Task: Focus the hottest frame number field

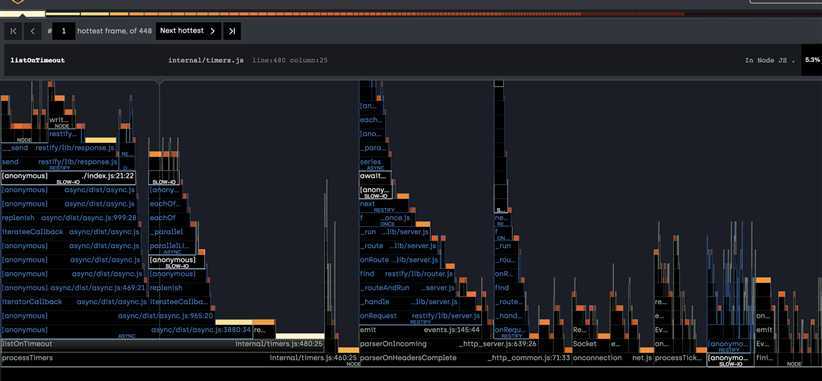Action: point(64,31)
